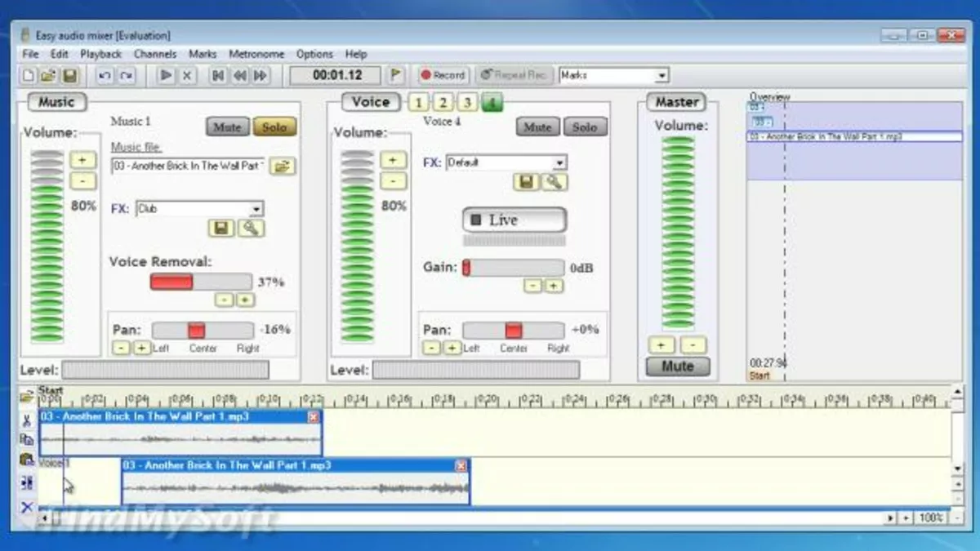Open FX settings via the wrench icon in Music panel

252,229
